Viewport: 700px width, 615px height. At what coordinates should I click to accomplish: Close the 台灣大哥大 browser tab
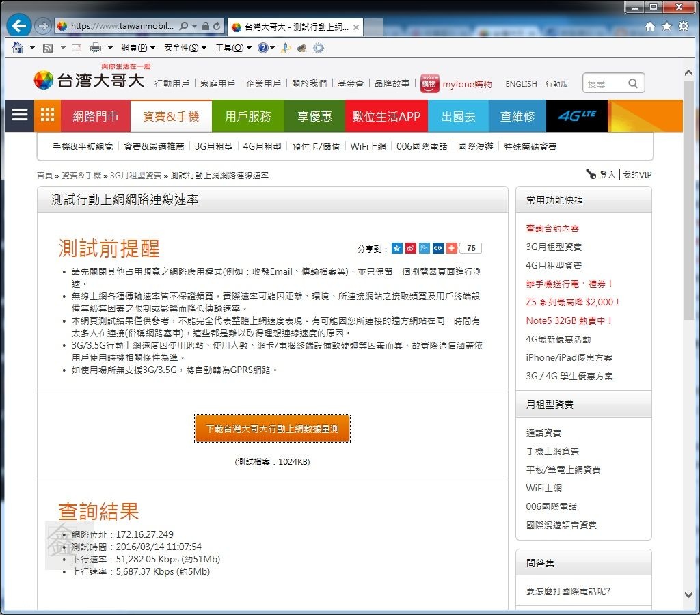[355, 27]
